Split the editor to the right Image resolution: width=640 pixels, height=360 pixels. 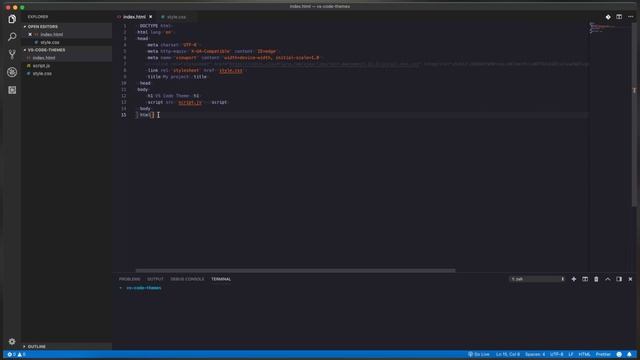click(x=619, y=17)
